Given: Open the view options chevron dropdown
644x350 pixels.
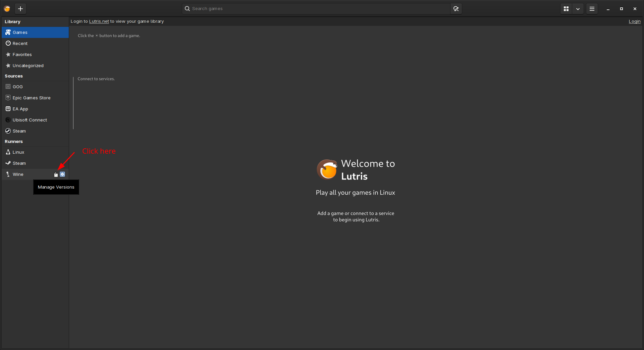Looking at the screenshot, I should tap(578, 9).
